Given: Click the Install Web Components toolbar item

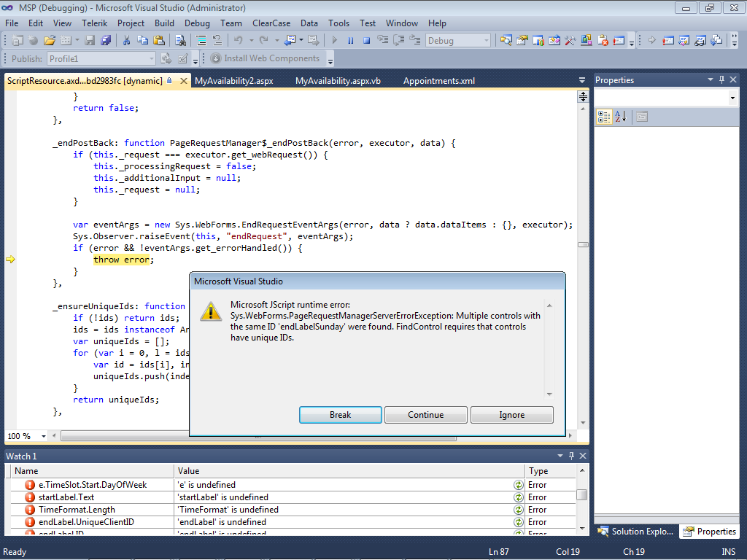Looking at the screenshot, I should pyautogui.click(x=266, y=58).
